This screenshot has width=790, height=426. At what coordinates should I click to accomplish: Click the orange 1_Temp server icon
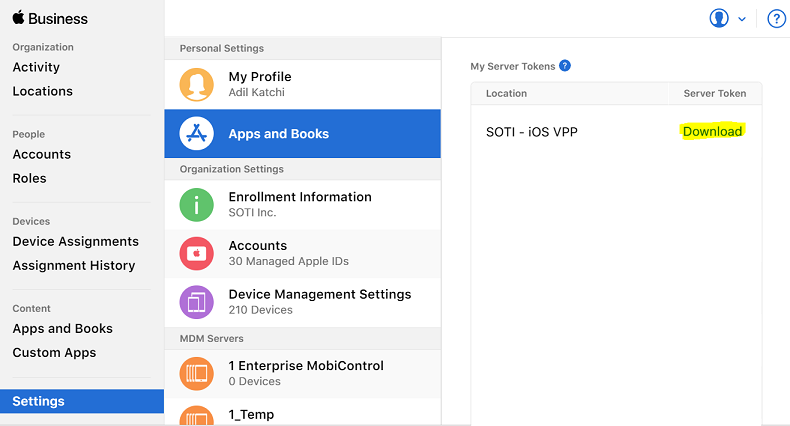tap(196, 416)
